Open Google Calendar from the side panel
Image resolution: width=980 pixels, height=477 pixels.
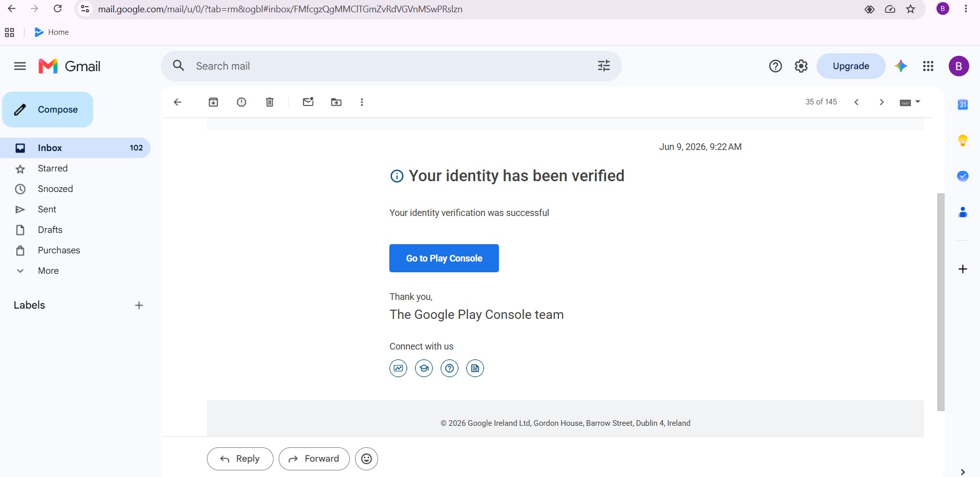963,104
